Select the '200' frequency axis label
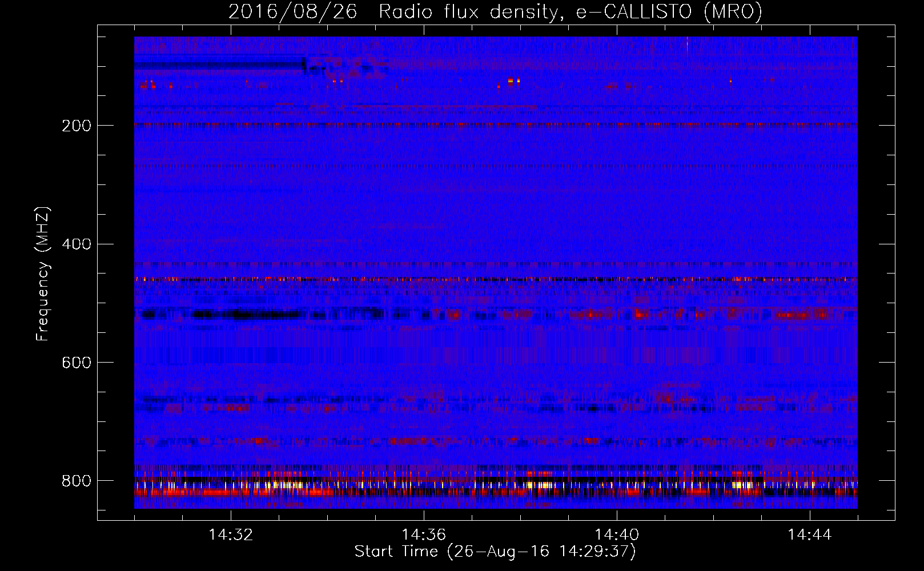This screenshot has height=571, width=924. coord(77,126)
